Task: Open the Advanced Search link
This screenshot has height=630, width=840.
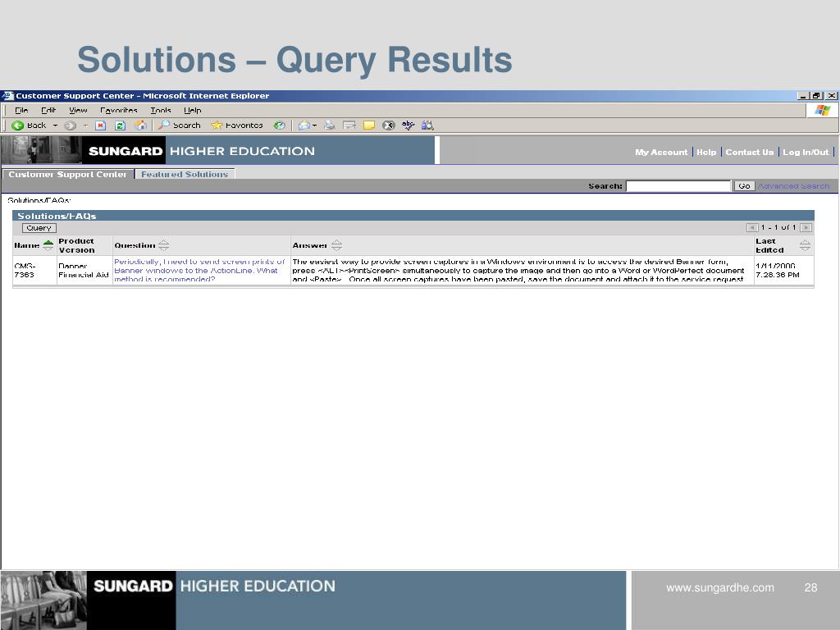Action: [793, 186]
